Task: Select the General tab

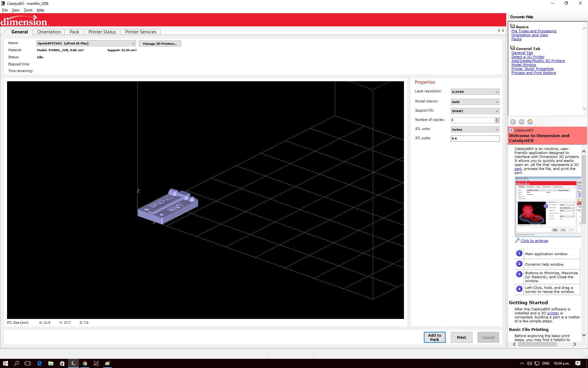Action: pos(20,32)
